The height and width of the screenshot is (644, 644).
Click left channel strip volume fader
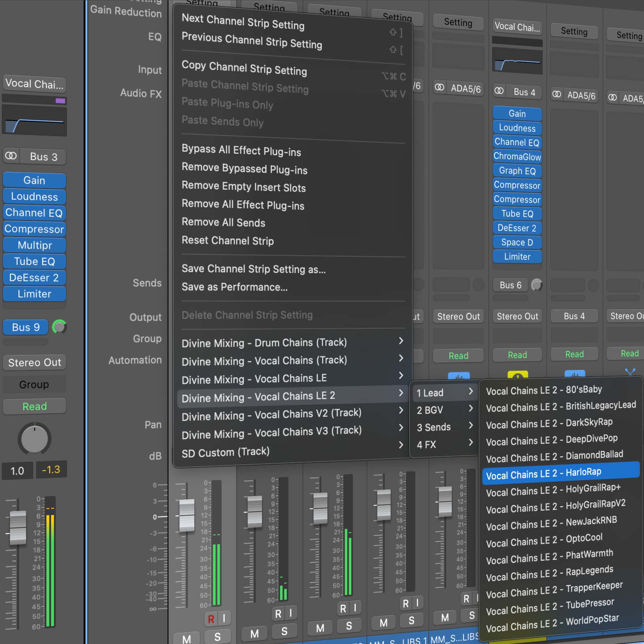coord(17,527)
